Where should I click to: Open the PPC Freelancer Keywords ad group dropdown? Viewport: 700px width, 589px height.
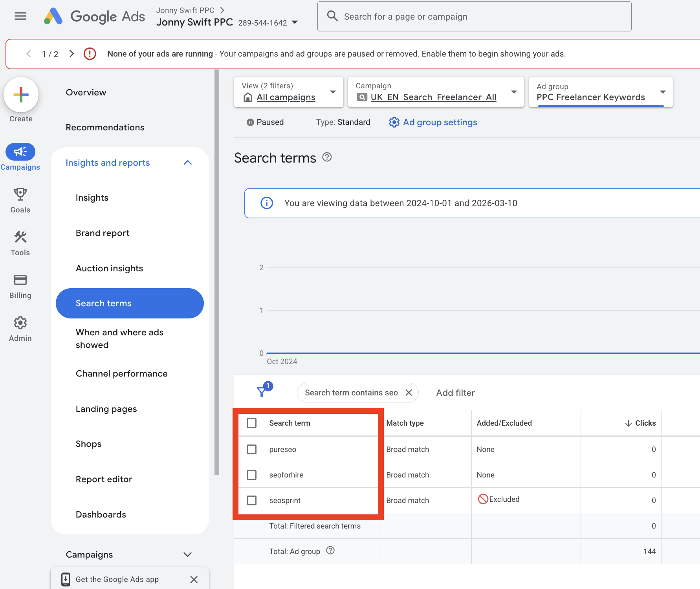[663, 92]
